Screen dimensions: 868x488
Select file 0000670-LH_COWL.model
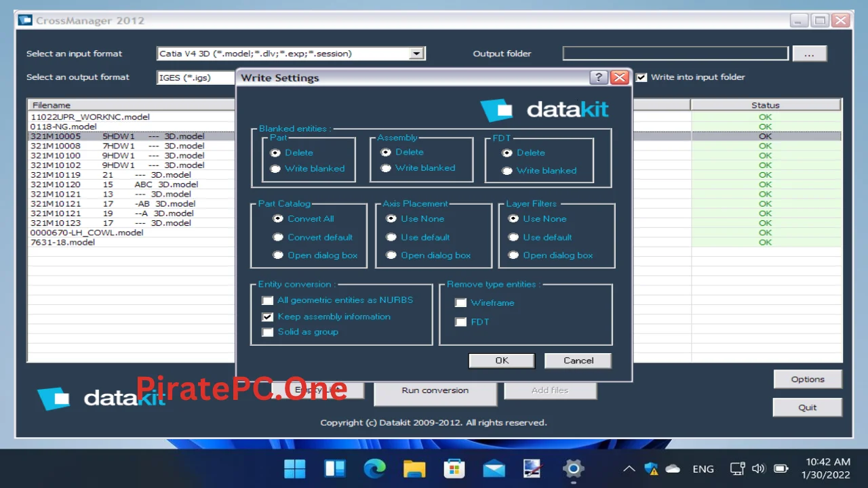tap(87, 232)
